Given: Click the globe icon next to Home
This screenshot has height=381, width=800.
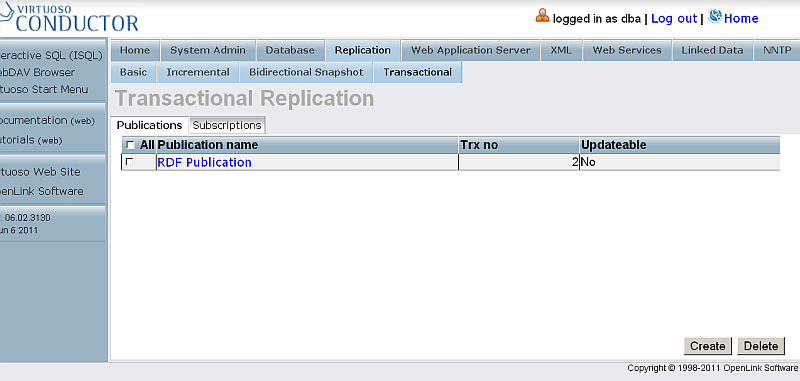Looking at the screenshot, I should 715,17.
